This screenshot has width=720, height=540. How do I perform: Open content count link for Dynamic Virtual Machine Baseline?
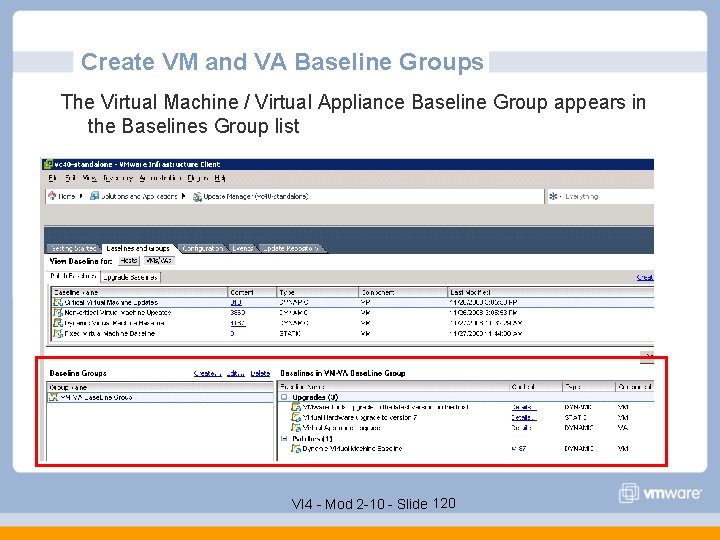pyautogui.click(x=238, y=323)
